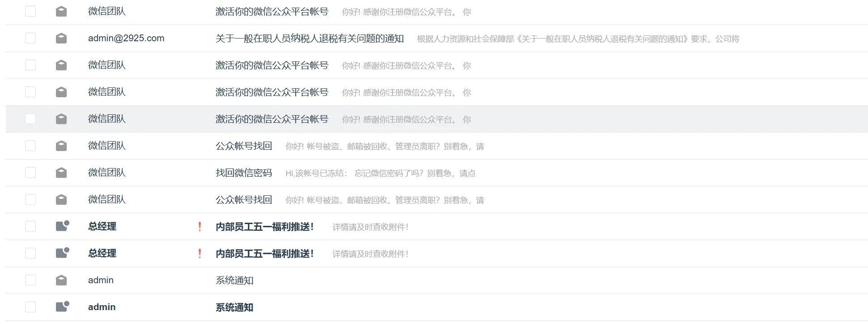Select the checkbox of the 找回微信密码 email

(x=30, y=173)
